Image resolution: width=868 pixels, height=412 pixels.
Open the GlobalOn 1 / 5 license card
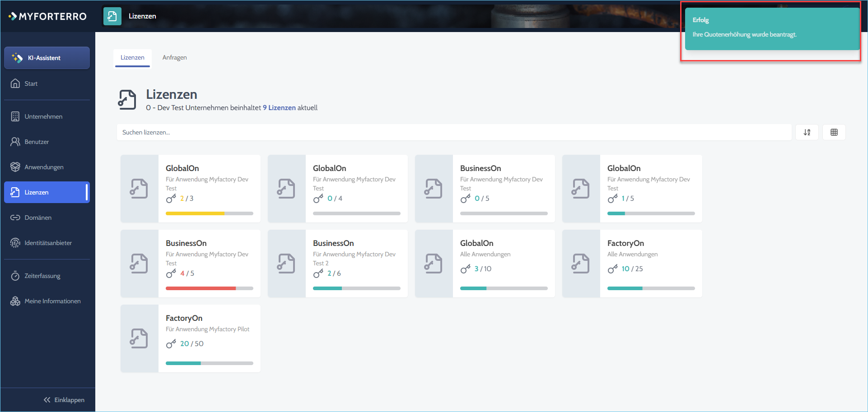(x=632, y=189)
